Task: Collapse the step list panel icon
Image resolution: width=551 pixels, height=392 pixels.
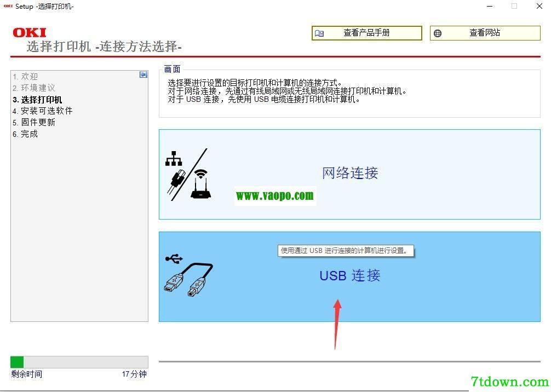Action: pyautogui.click(x=144, y=74)
